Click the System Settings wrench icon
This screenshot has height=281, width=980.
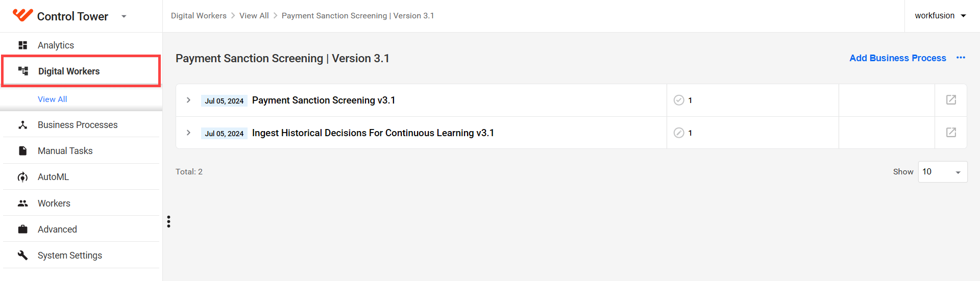[x=22, y=255]
